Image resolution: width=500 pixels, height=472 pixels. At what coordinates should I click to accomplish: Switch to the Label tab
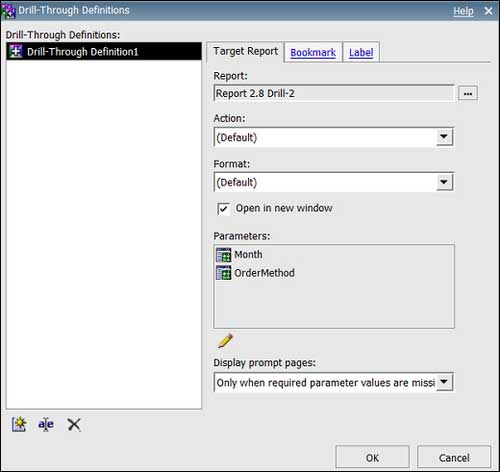tap(361, 52)
